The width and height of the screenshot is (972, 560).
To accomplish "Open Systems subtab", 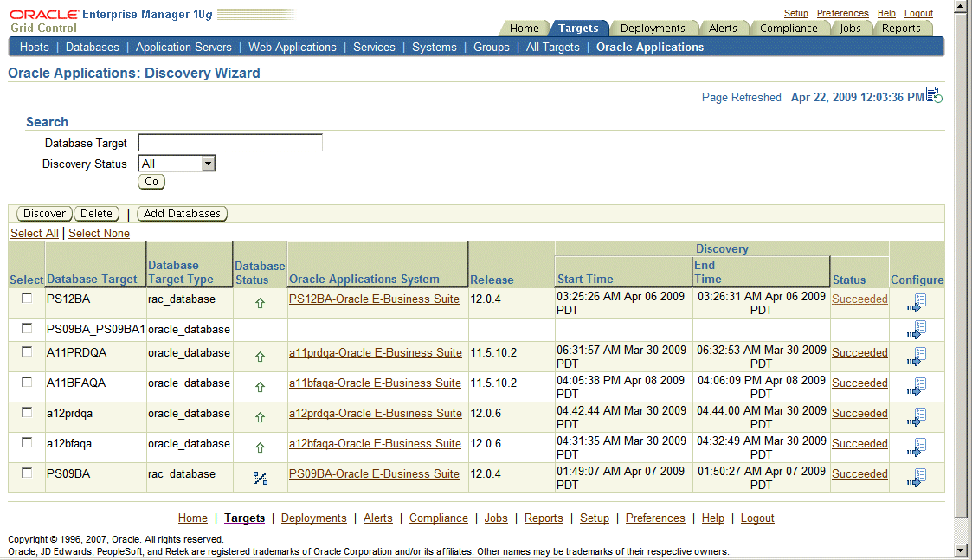I will pyautogui.click(x=434, y=47).
